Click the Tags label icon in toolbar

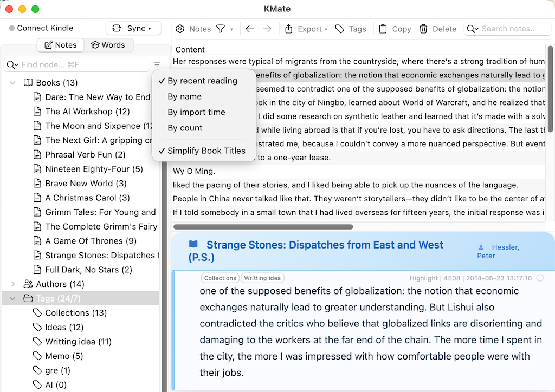340,29
